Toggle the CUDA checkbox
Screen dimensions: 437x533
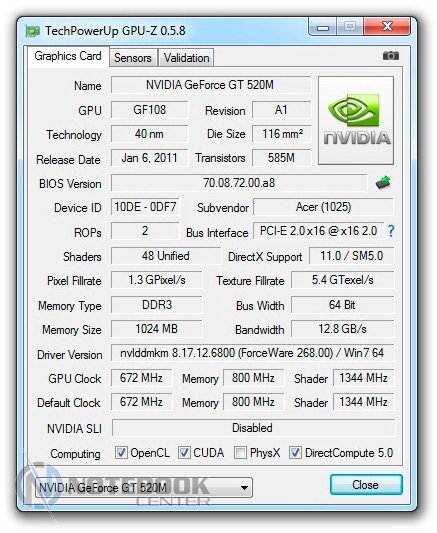pos(184,453)
